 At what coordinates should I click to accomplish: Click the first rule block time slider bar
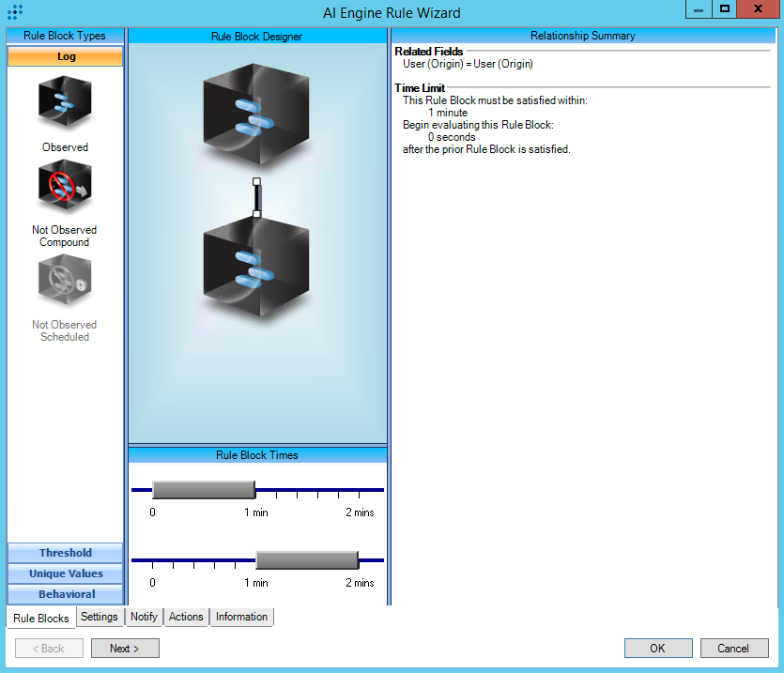[x=204, y=490]
